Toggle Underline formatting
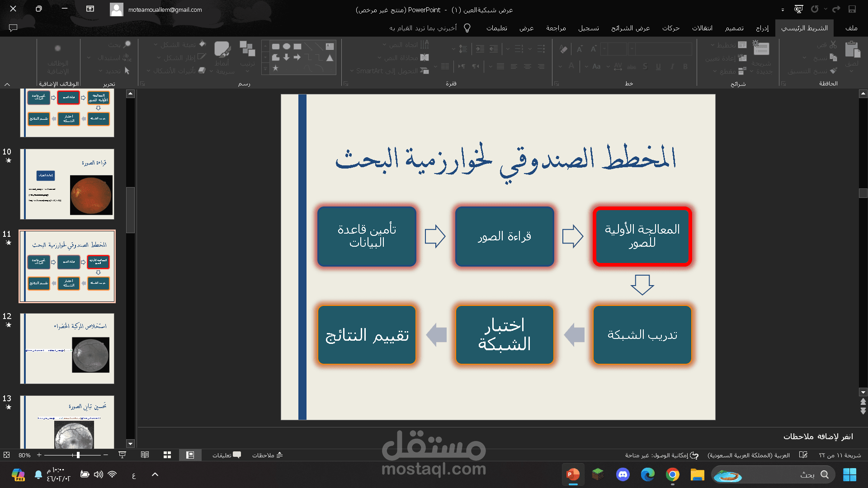868x488 pixels. [658, 66]
